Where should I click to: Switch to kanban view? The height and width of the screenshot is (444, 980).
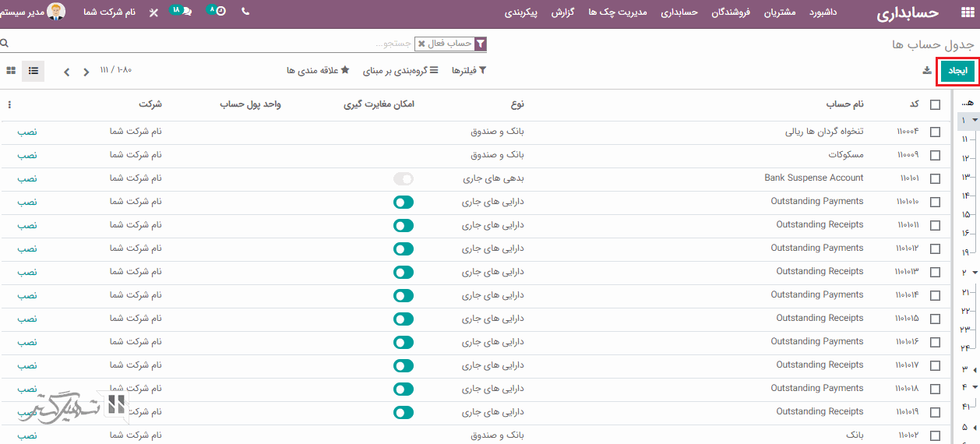[11, 71]
